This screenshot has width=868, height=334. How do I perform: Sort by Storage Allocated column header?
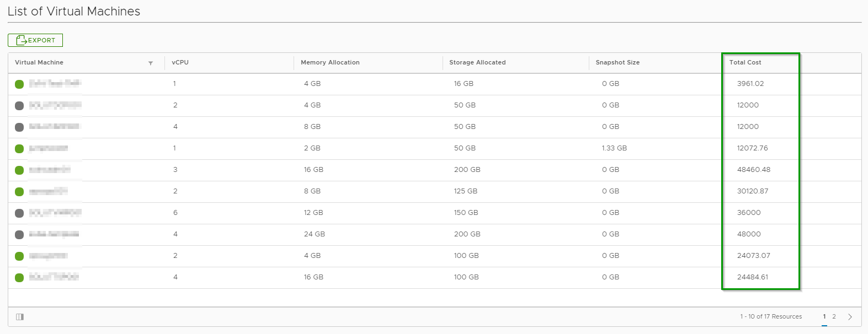[x=477, y=63]
